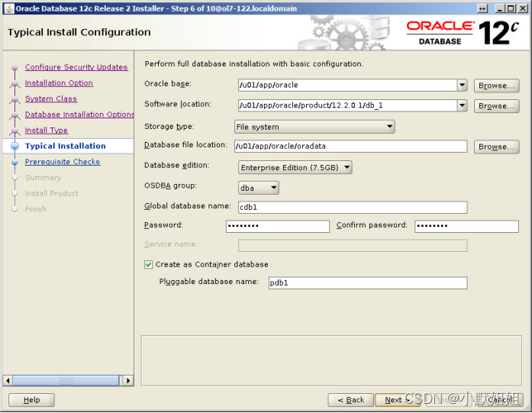
Task: Expand the Oracle base dropdown arrow
Action: (x=462, y=85)
